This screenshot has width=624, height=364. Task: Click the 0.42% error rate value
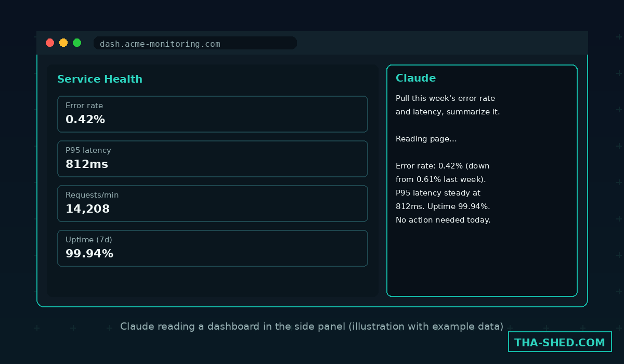(85, 120)
